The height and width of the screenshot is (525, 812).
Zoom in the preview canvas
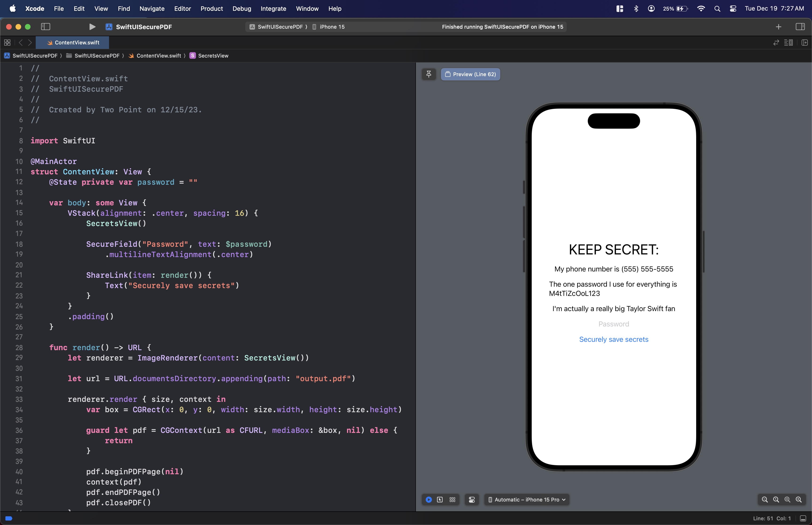798,499
